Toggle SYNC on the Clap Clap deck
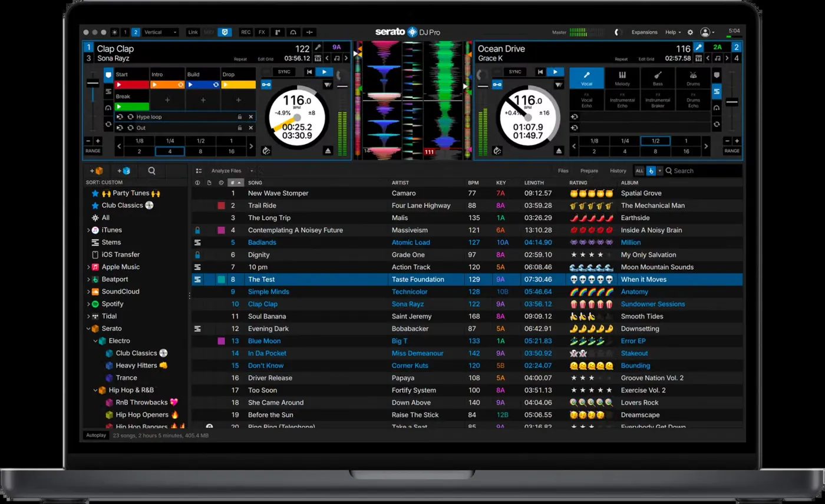This screenshot has width=825, height=504. [285, 72]
